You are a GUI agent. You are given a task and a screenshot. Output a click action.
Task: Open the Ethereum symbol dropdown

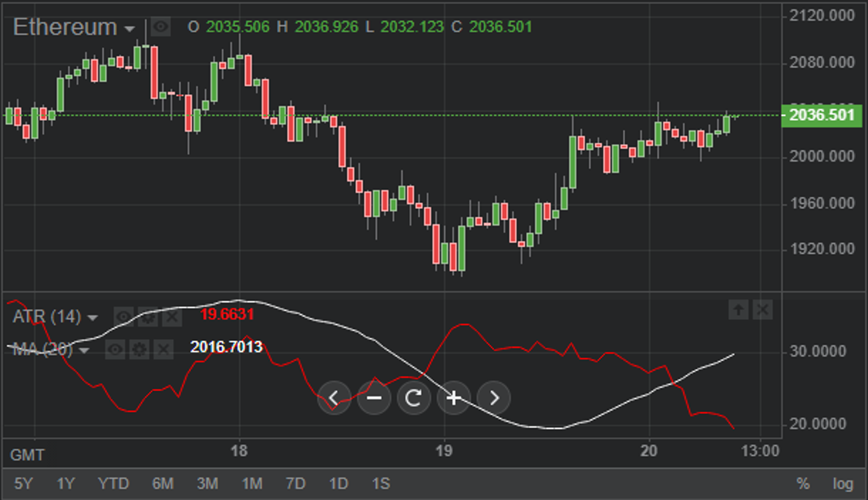[131, 28]
